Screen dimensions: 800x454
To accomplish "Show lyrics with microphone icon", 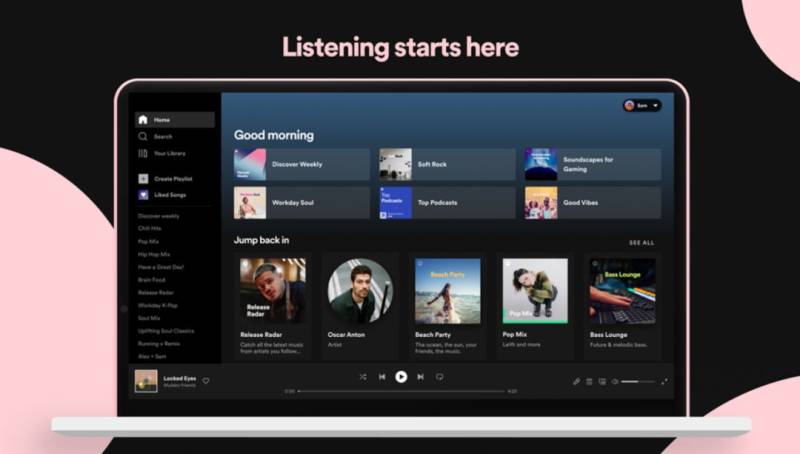I will [x=577, y=381].
